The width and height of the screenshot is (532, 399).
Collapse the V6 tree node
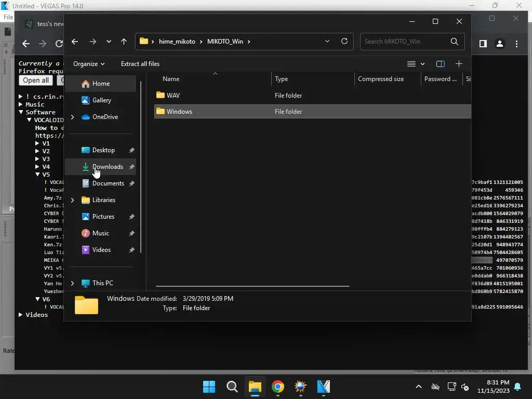coord(37,299)
